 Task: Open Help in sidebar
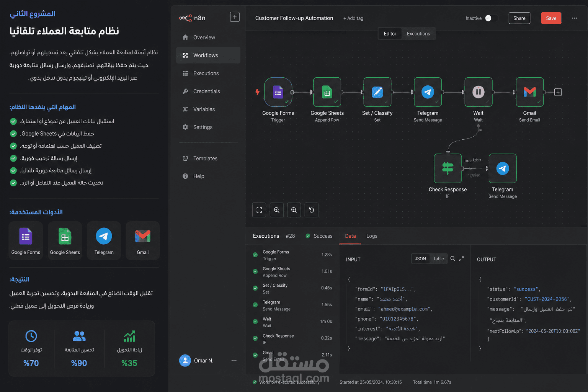click(x=208, y=176)
